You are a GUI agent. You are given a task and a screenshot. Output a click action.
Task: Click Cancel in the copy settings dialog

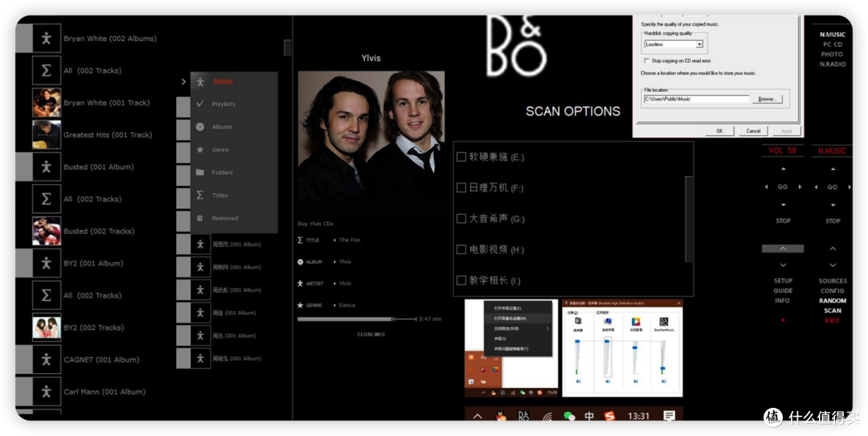pos(753,131)
